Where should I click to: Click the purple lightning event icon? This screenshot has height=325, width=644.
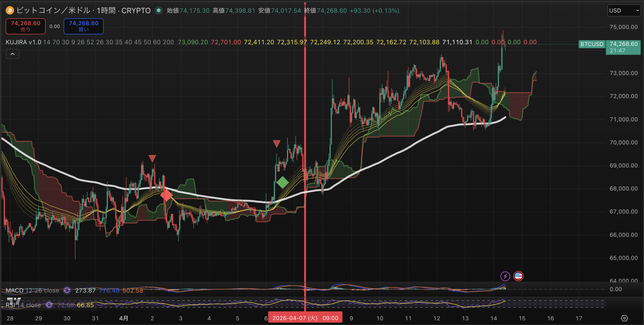click(x=505, y=276)
